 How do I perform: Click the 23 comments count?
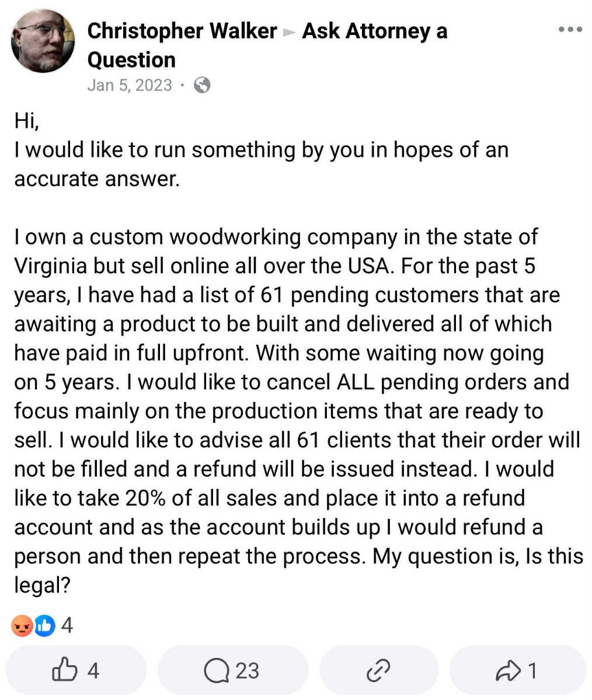coord(247,671)
